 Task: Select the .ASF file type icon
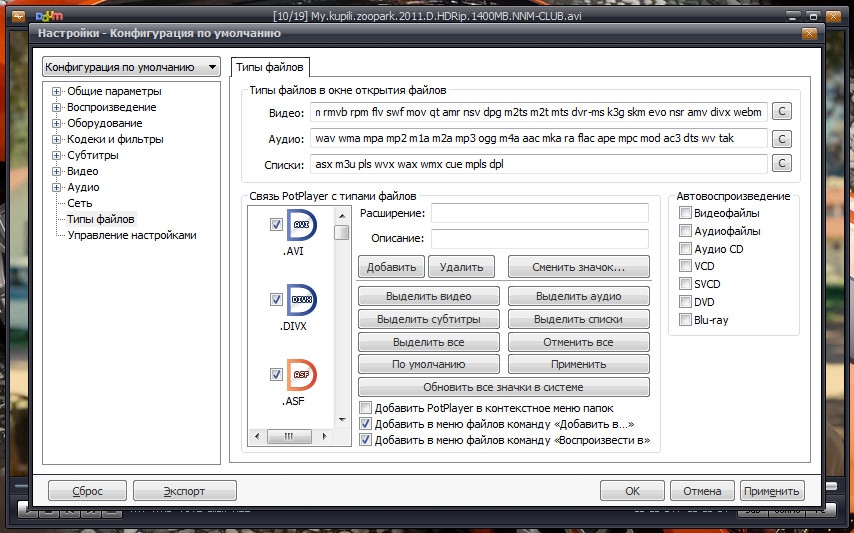(303, 374)
